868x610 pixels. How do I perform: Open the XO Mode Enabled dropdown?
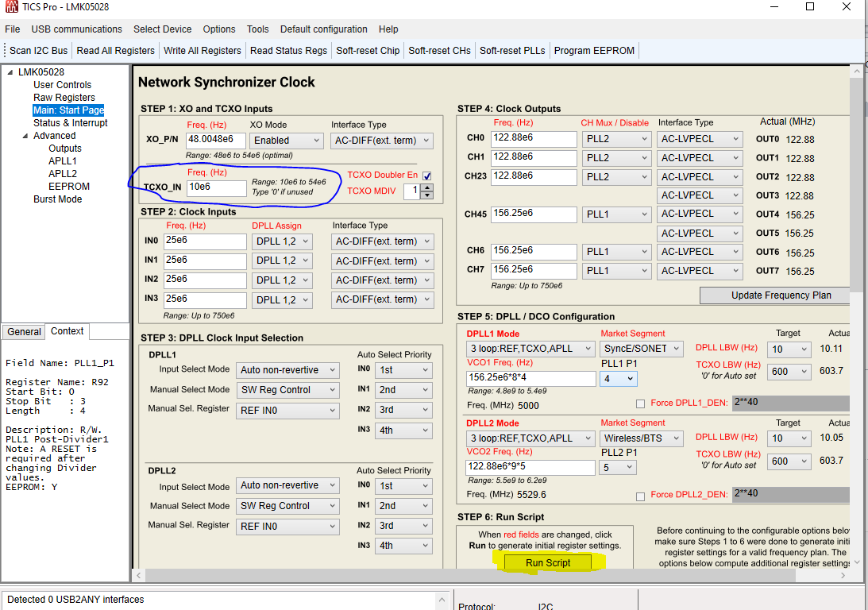click(x=287, y=141)
